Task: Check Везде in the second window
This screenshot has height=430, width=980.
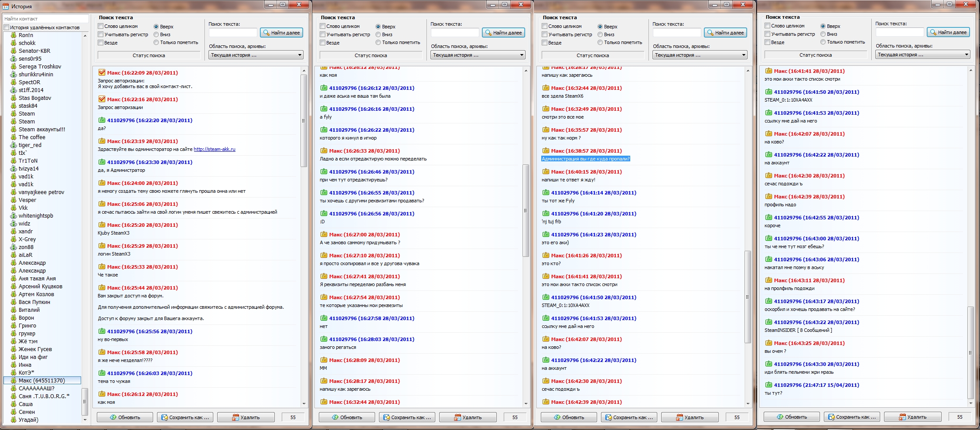Action: [323, 43]
